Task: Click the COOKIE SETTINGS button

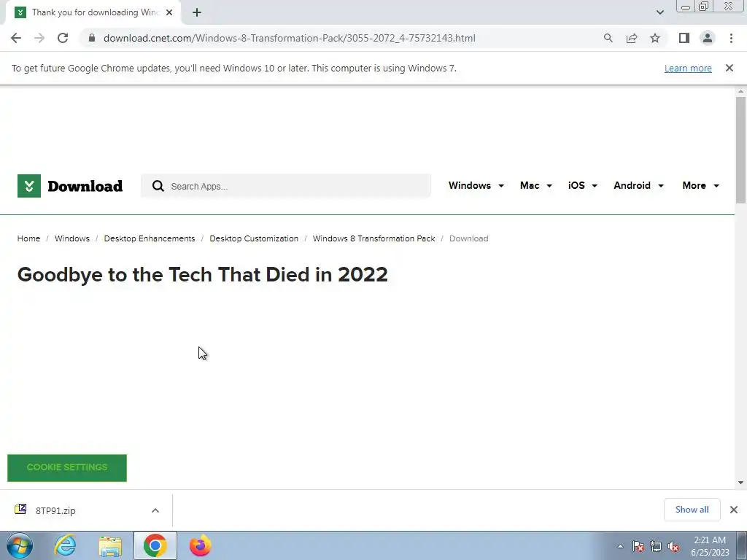Action: point(67,467)
